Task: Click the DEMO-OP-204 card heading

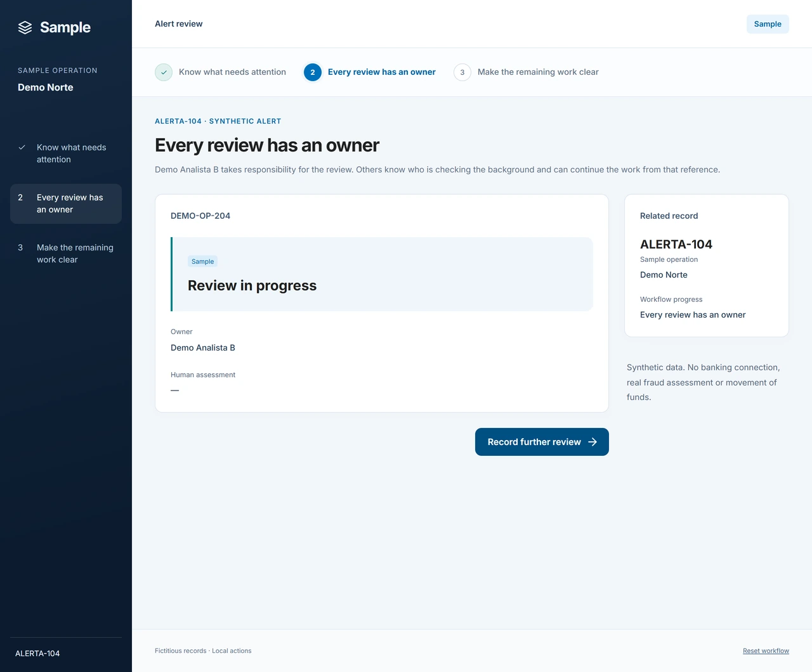Action: 200,216
